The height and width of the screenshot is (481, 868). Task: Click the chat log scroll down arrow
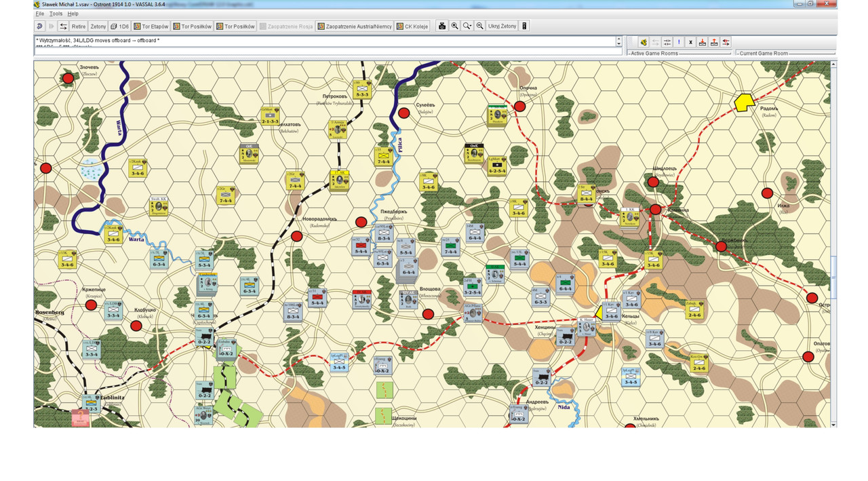coord(618,44)
